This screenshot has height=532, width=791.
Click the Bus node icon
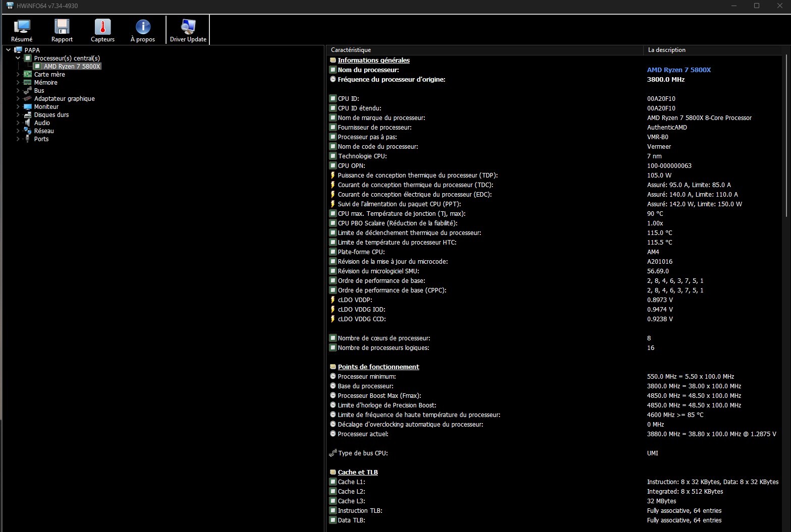[x=28, y=90]
